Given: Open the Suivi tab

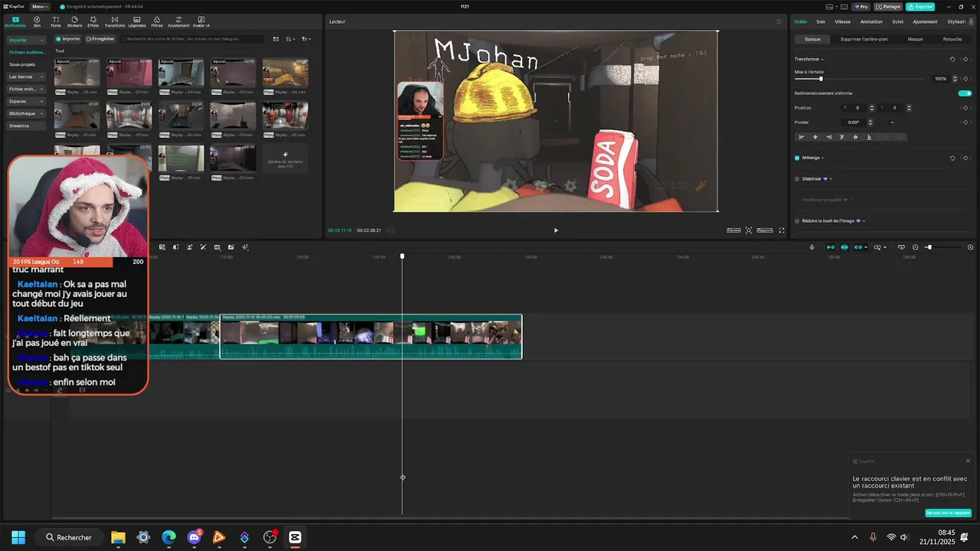Looking at the screenshot, I should (897, 21).
